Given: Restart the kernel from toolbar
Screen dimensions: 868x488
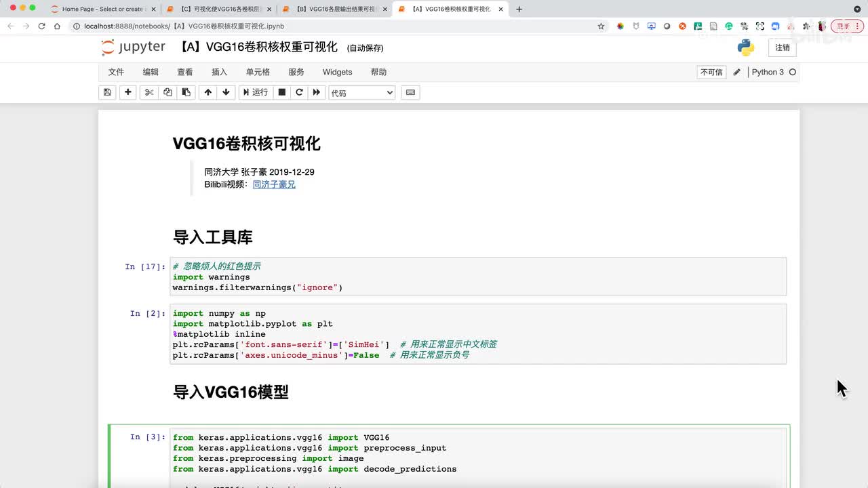Looking at the screenshot, I should tap(299, 92).
